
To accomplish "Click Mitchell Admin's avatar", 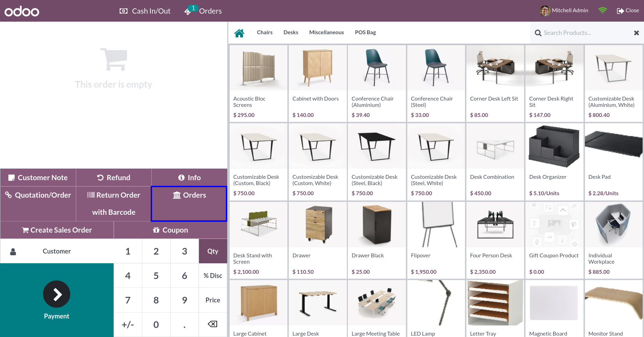I will pos(545,11).
